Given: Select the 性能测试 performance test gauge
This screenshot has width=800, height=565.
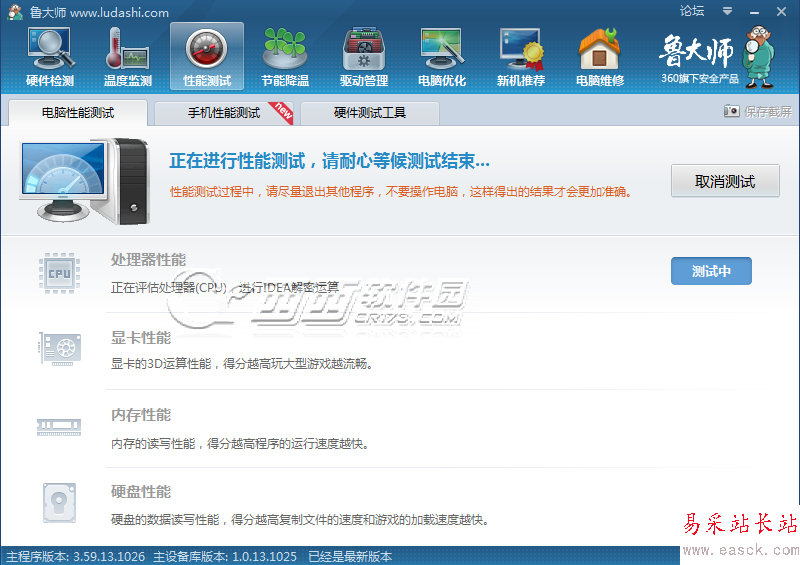Looking at the screenshot, I should point(207,57).
